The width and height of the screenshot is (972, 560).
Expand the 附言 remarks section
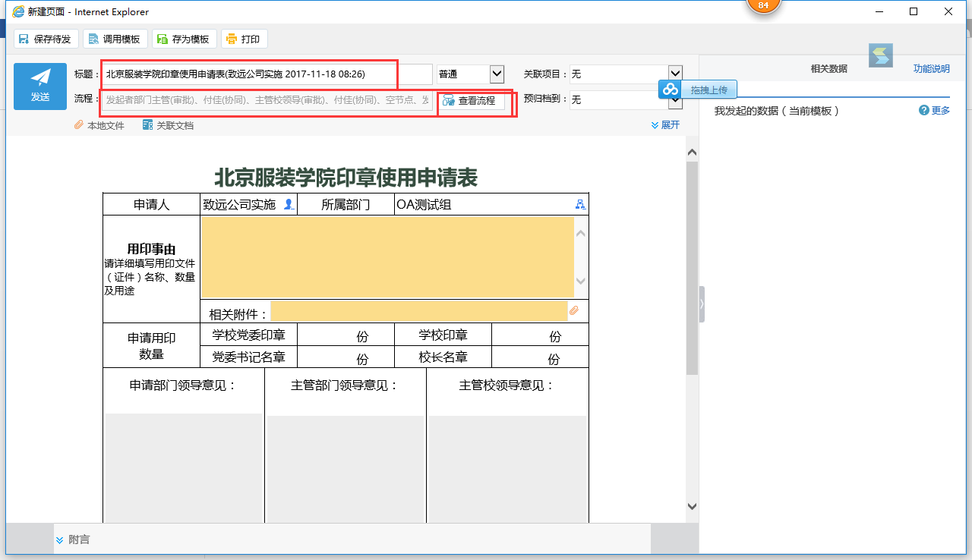pos(72,540)
